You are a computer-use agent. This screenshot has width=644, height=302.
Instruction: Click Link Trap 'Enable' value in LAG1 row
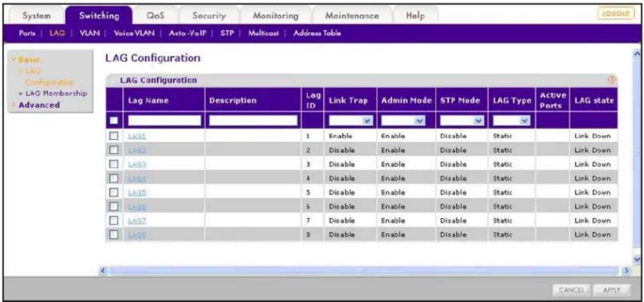pos(341,136)
